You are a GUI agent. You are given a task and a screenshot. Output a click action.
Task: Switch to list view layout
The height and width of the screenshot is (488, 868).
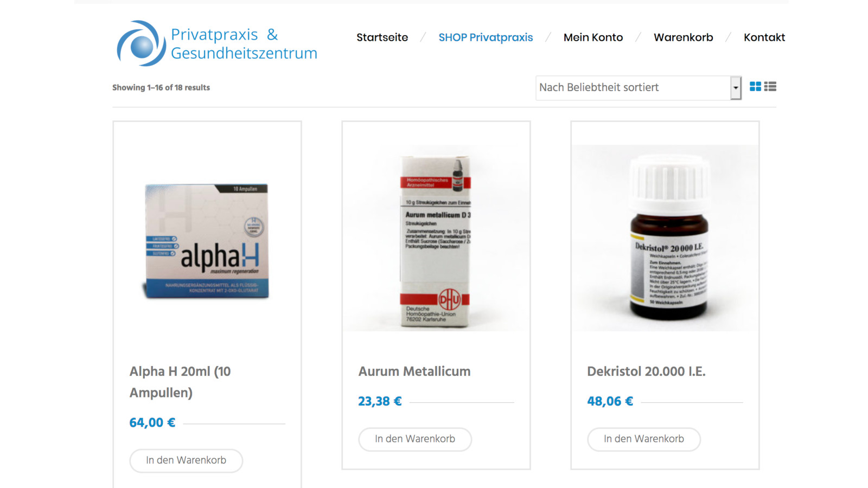pos(770,86)
